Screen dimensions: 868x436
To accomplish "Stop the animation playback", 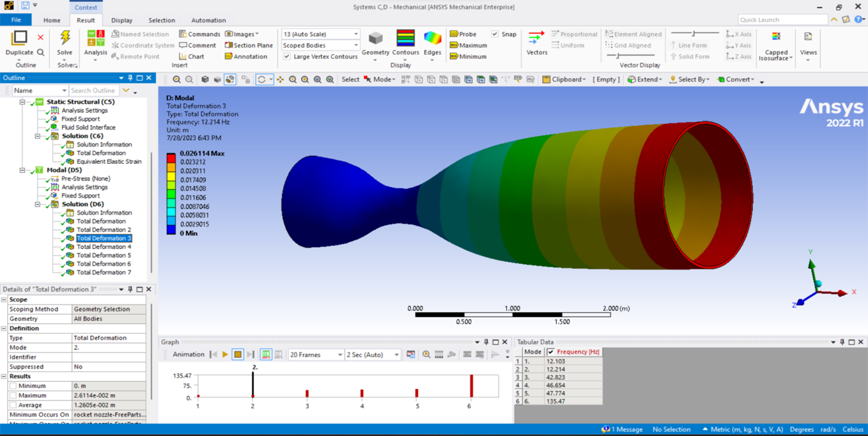I will (x=237, y=355).
